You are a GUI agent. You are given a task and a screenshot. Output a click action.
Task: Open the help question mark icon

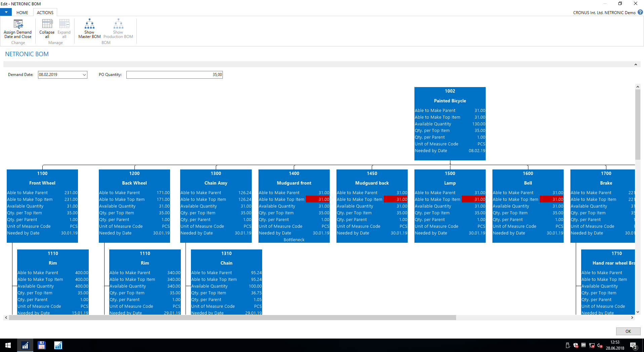pyautogui.click(x=640, y=12)
